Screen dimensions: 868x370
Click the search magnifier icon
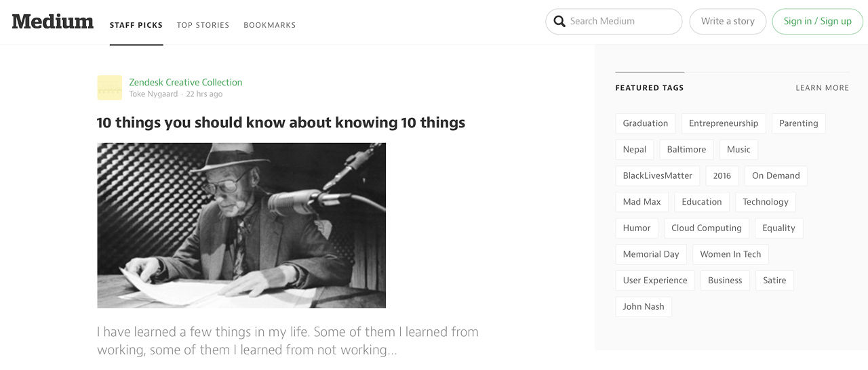[559, 22]
